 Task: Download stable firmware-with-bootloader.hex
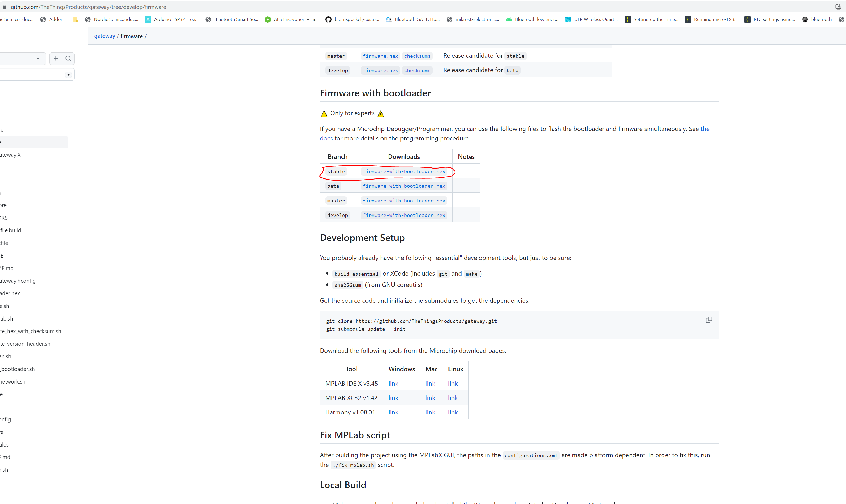click(x=404, y=171)
